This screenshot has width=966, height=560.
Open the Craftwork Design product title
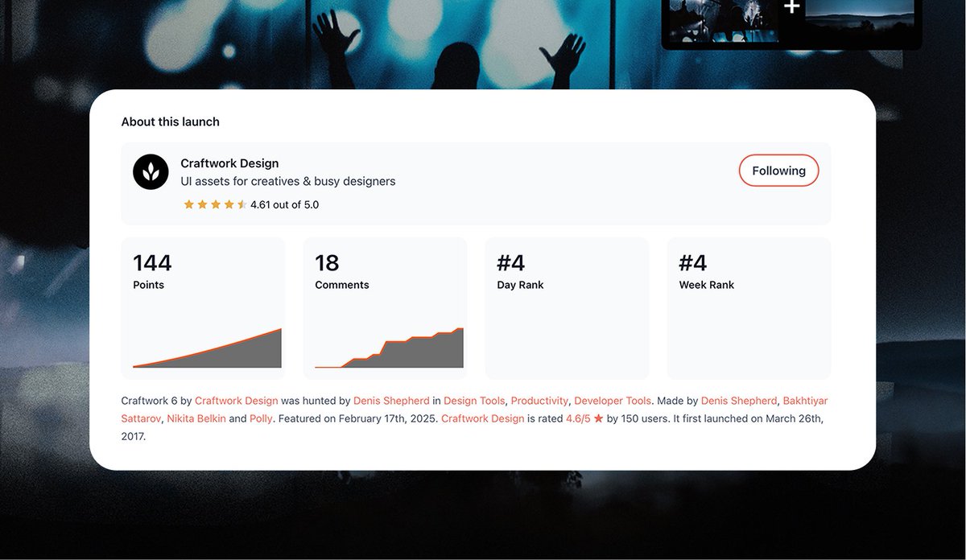229,163
